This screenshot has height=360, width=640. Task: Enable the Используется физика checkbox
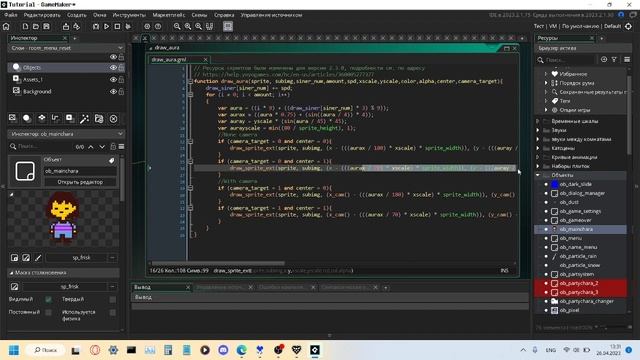pyautogui.click(x=112, y=313)
